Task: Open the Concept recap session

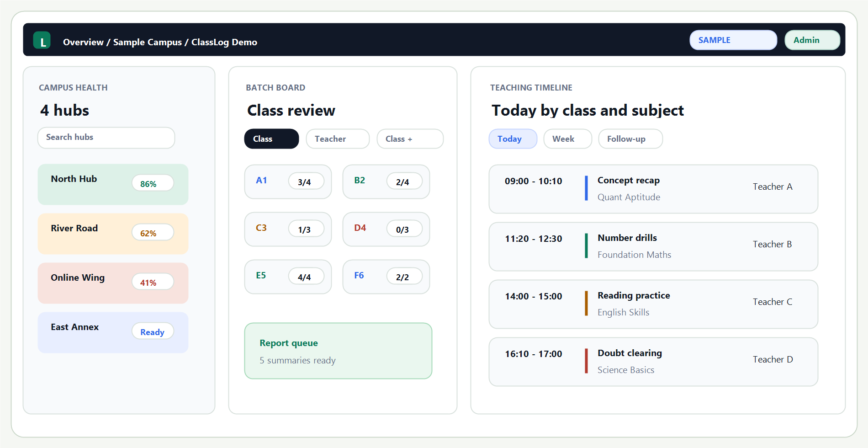Action: click(x=653, y=189)
